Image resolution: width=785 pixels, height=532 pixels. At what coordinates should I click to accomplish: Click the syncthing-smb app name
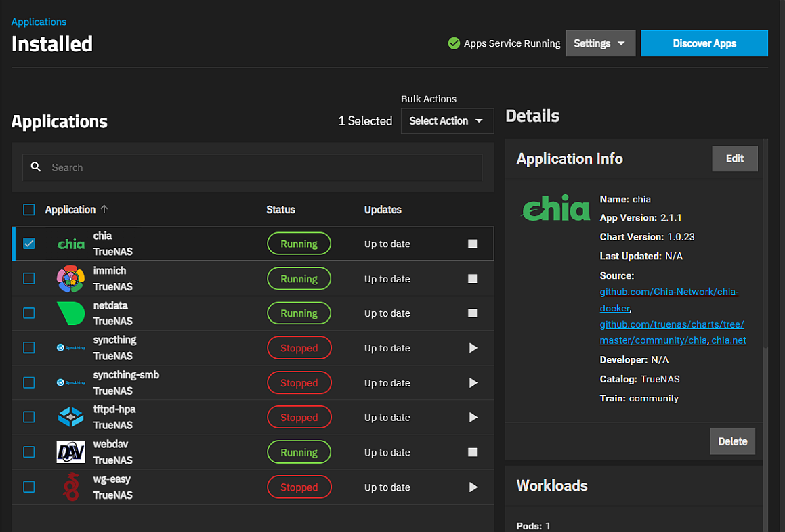pyautogui.click(x=126, y=375)
